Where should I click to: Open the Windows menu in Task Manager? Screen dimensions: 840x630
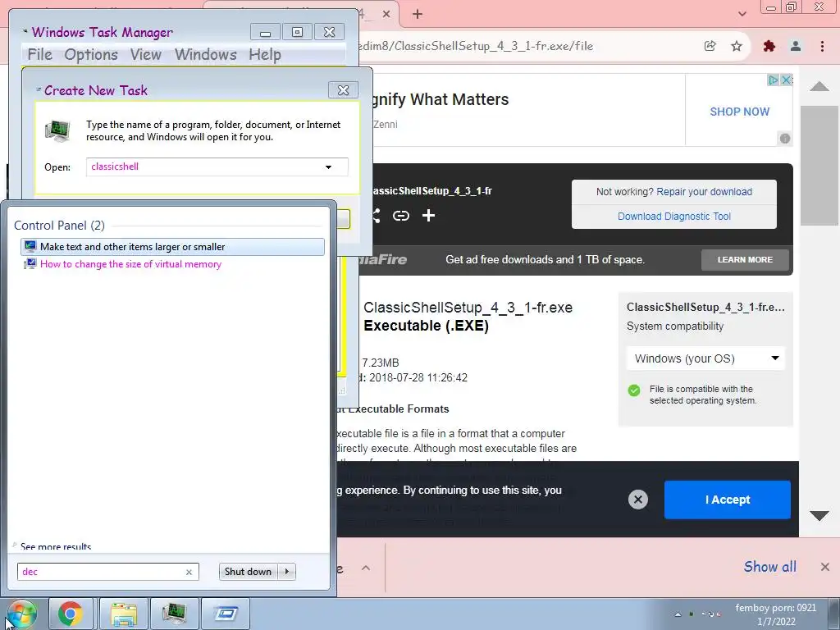tap(206, 55)
